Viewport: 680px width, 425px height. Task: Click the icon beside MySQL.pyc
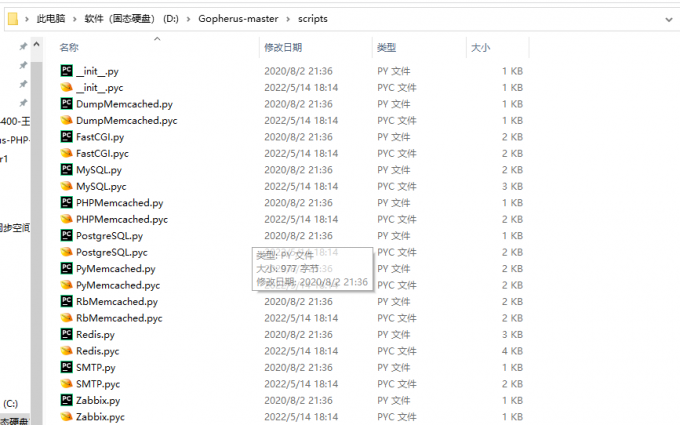click(66, 186)
